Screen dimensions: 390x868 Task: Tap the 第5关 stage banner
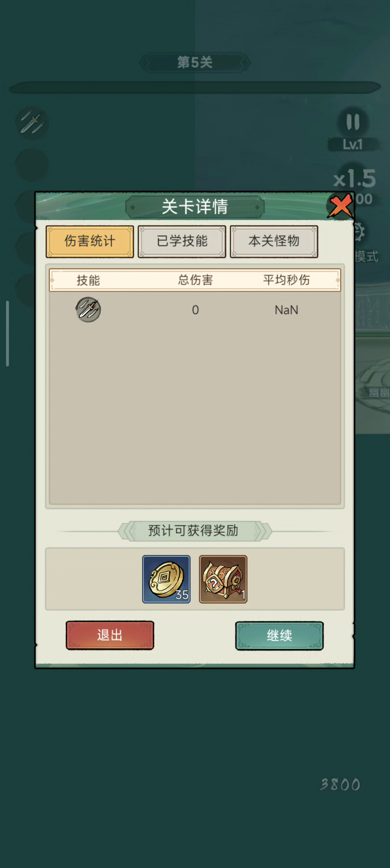tap(195, 63)
